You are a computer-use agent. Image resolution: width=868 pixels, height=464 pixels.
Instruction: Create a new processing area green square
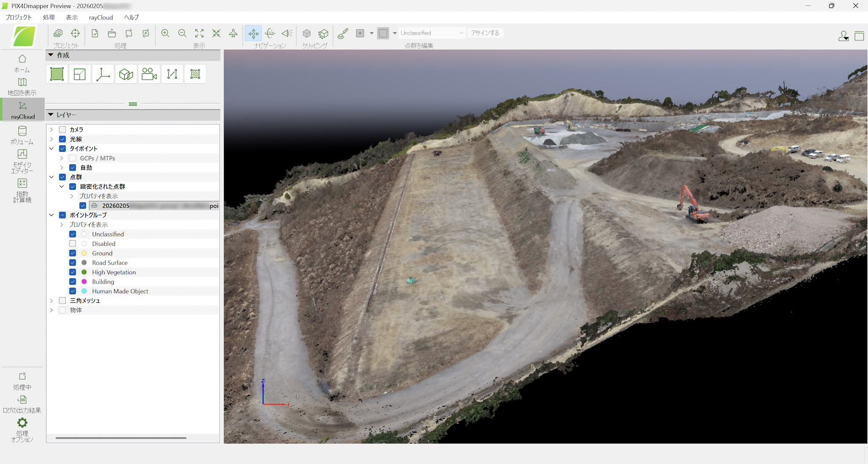click(57, 74)
